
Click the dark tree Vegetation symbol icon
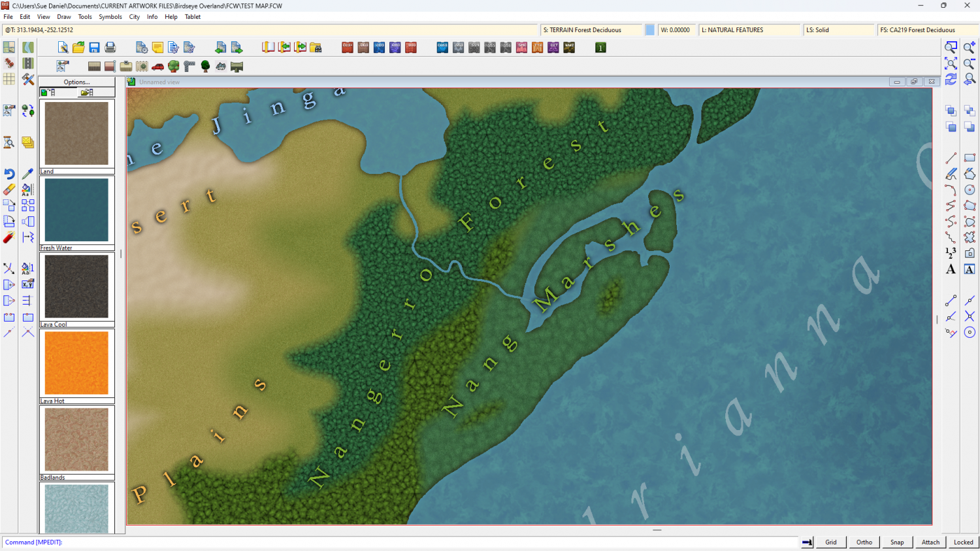(205, 66)
